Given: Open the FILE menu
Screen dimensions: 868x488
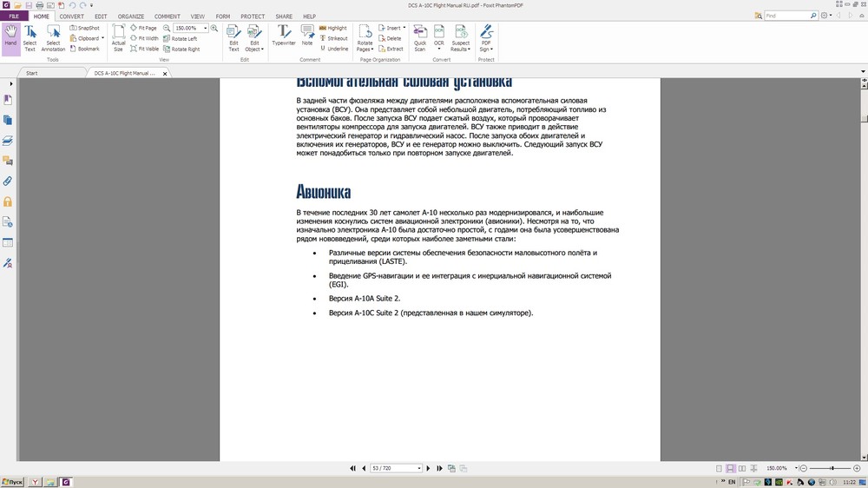Looking at the screenshot, I should coord(14,16).
